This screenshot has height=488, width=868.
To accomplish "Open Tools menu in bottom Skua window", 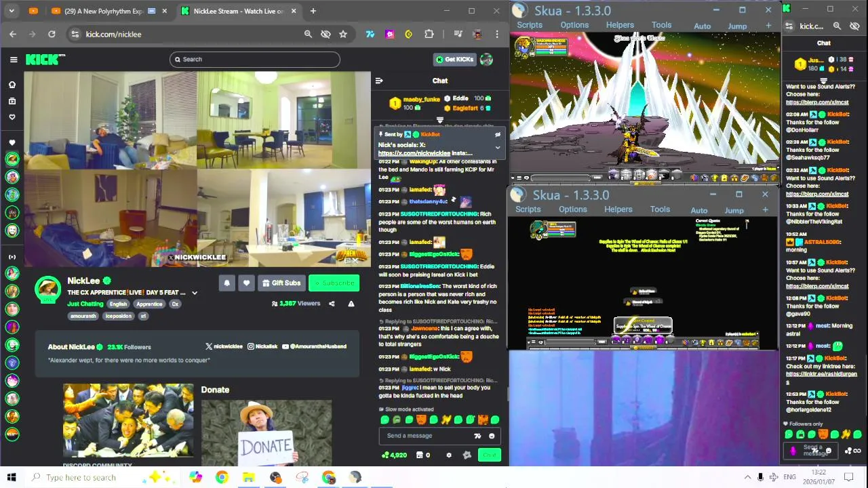I will tap(660, 209).
